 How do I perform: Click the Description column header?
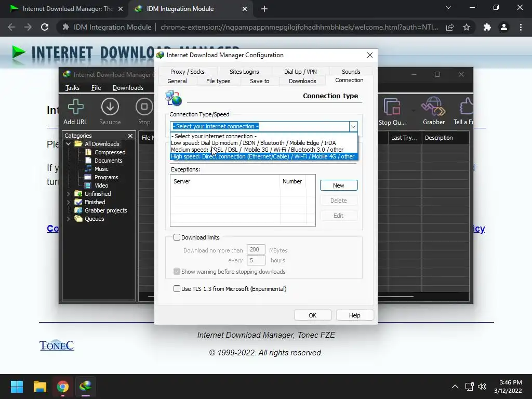coord(445,138)
